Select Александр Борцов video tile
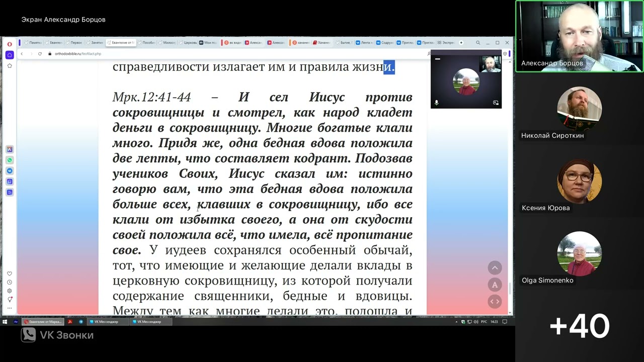The height and width of the screenshot is (362, 644). click(x=580, y=36)
